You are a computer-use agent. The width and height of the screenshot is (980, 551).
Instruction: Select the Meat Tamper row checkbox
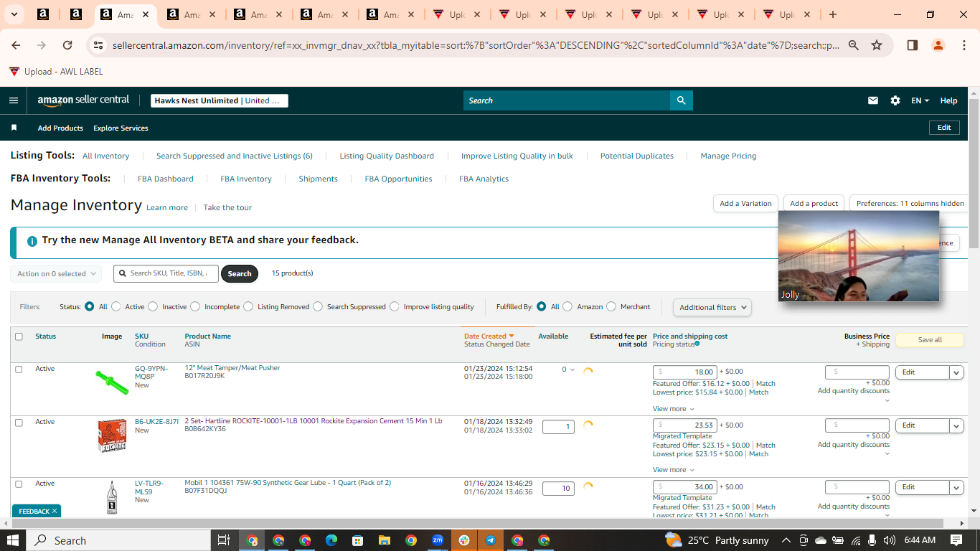pos(19,369)
